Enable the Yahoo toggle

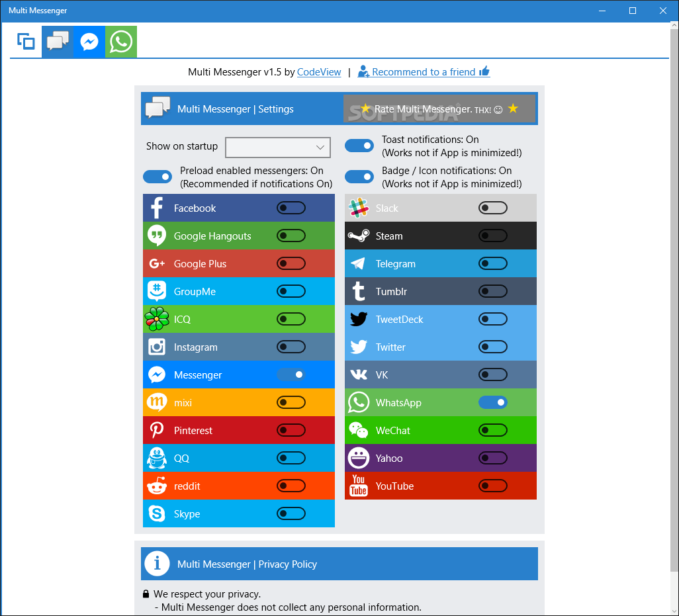(x=493, y=458)
